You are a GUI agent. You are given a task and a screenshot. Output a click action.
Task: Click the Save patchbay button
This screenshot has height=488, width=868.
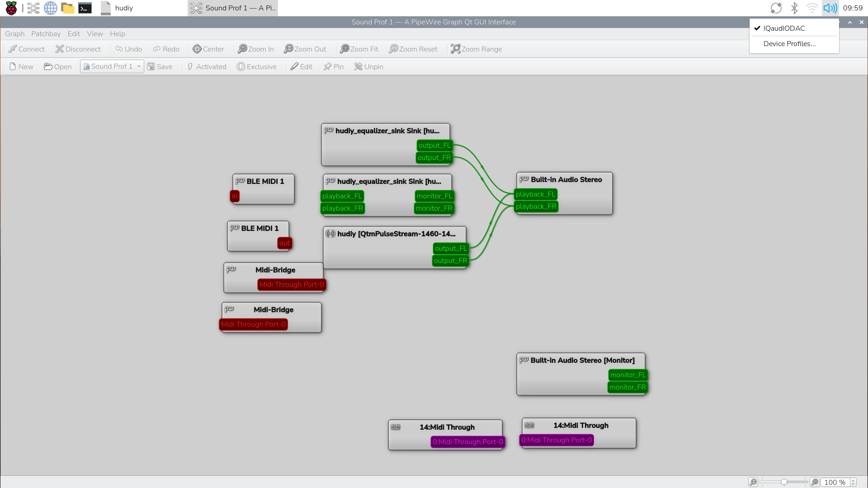tap(160, 66)
